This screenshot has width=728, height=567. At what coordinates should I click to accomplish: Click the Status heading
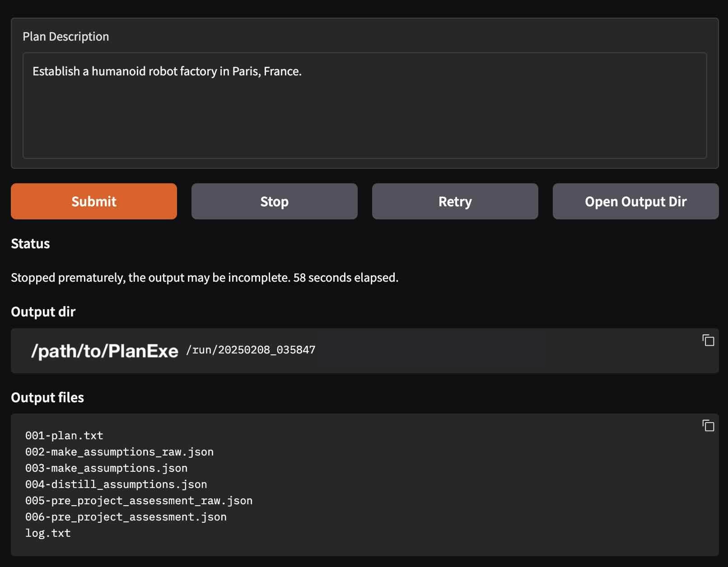pos(30,244)
